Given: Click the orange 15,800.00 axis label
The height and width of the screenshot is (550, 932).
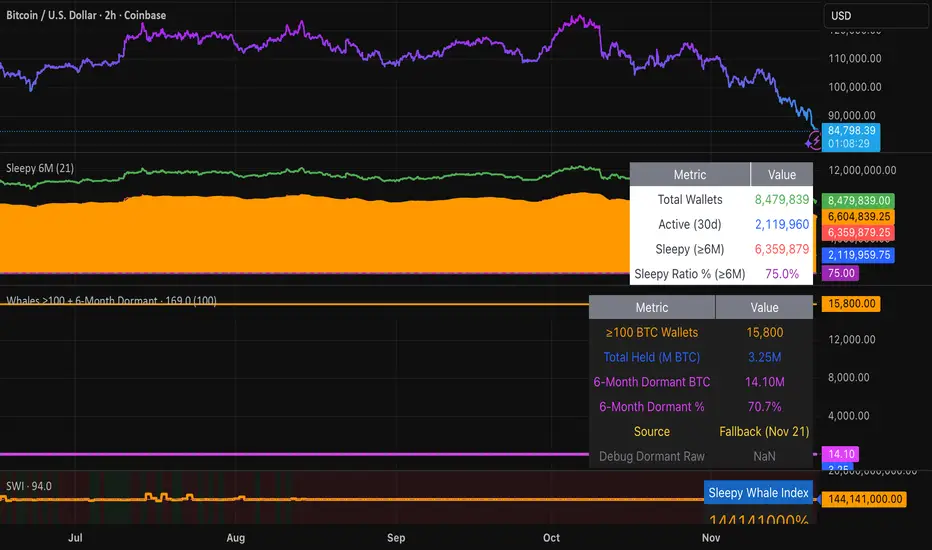Looking at the screenshot, I should click(x=851, y=303).
